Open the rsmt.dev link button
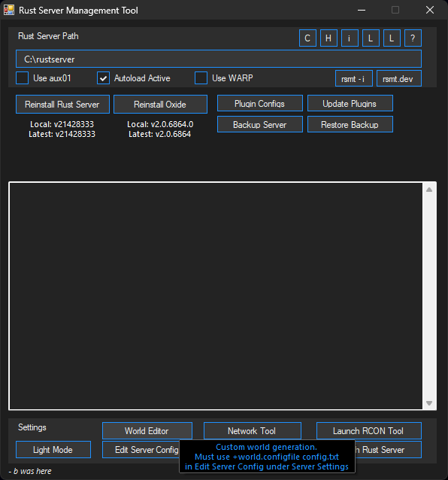 (399, 79)
